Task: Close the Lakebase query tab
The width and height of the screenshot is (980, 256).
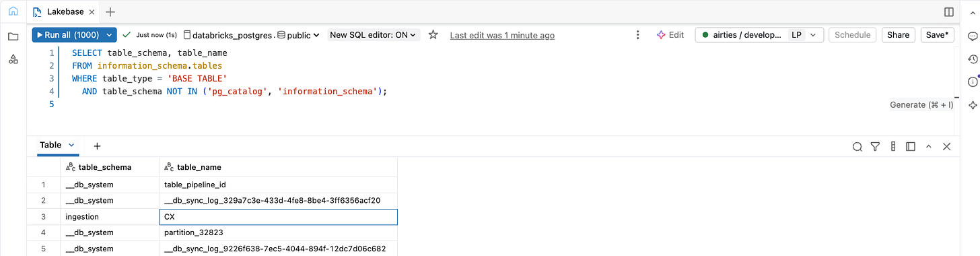Action: [92, 11]
